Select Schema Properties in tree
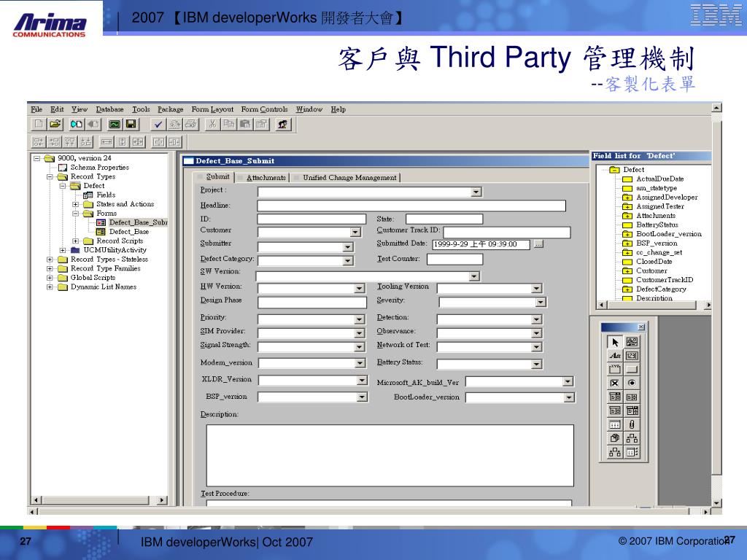This screenshot has width=747, height=560. coord(99,168)
